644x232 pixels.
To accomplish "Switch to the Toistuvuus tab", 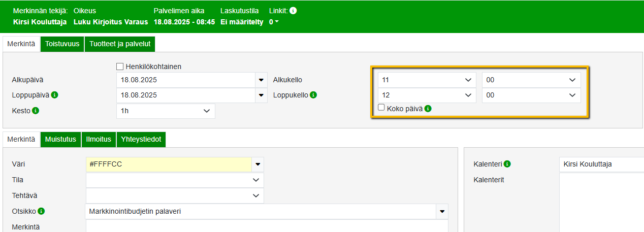I will point(62,44).
